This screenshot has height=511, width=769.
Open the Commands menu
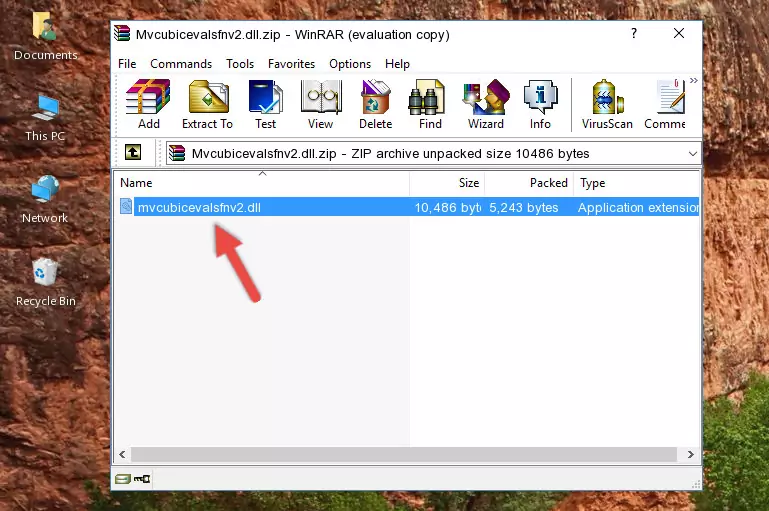coord(181,64)
